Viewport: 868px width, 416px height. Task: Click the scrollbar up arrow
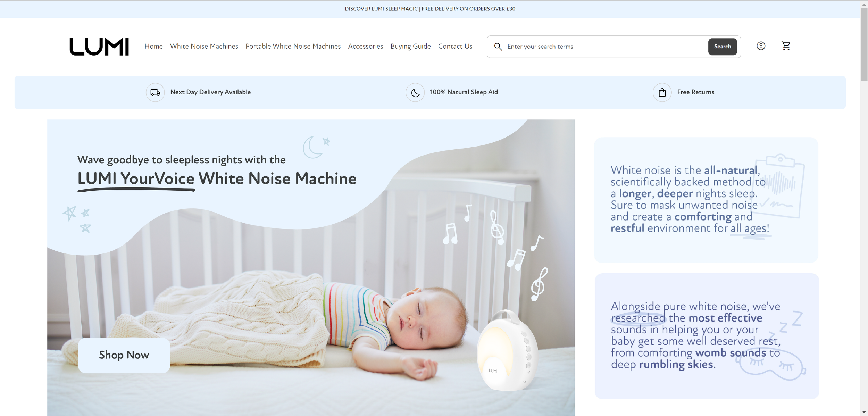pos(864,4)
